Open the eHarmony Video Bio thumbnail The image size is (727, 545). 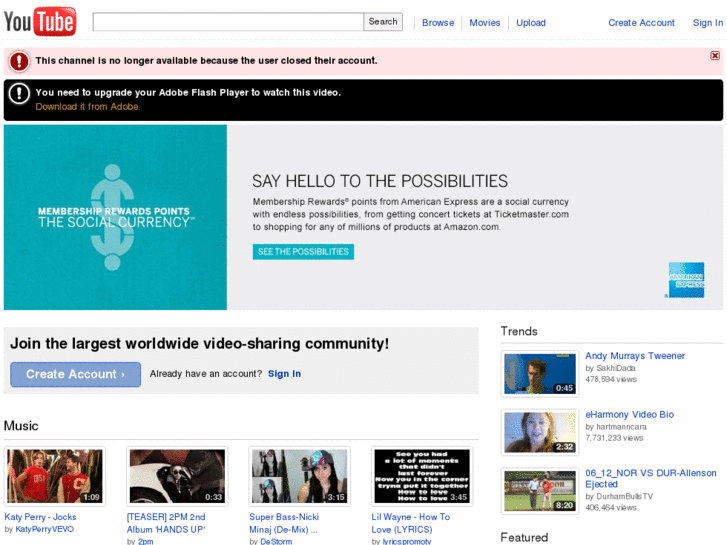540,432
